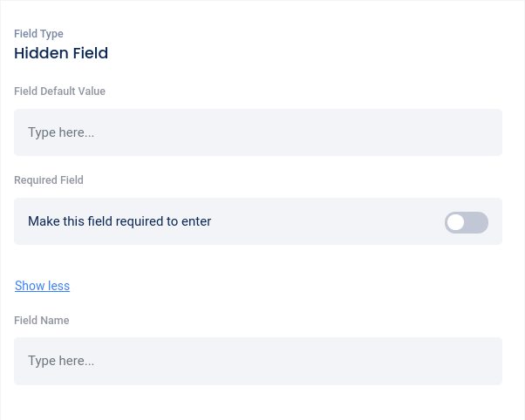The height and width of the screenshot is (420, 525).
Task: Click 'Type here...' placeholder under Field Name
Action: pyautogui.click(x=61, y=361)
